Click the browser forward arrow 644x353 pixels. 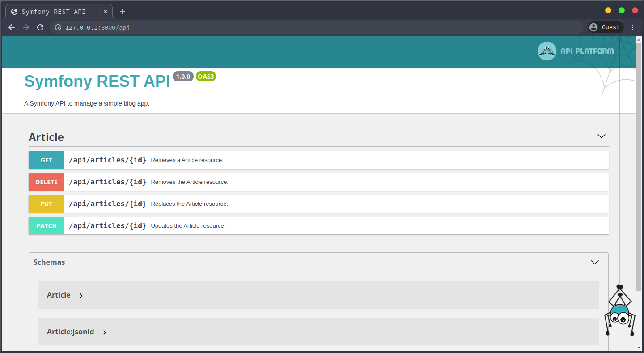pyautogui.click(x=26, y=27)
